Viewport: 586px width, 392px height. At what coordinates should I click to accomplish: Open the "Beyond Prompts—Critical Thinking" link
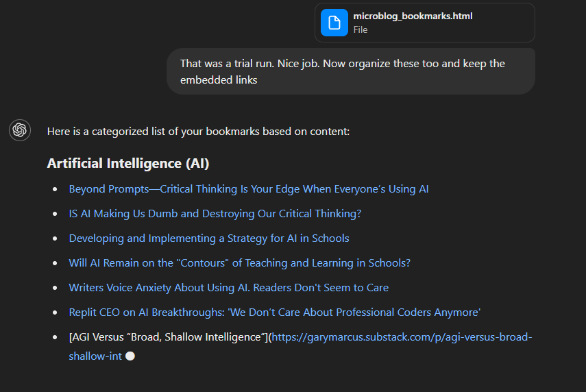249,189
